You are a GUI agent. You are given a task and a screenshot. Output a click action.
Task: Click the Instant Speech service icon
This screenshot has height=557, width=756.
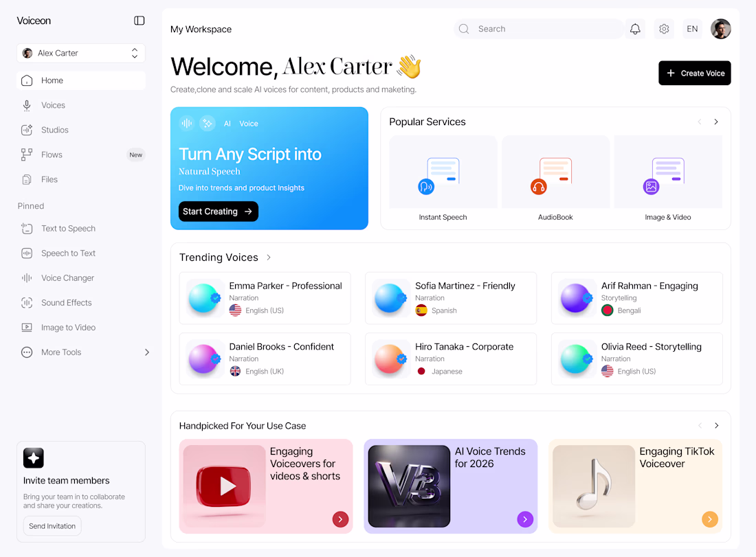point(425,186)
